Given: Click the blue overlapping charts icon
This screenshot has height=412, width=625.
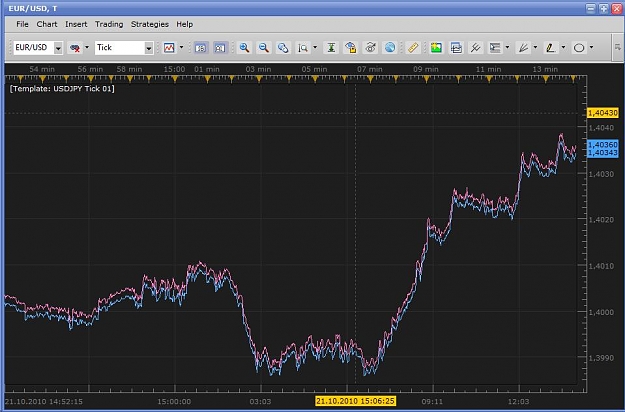Looking at the screenshot, I should (x=456, y=48).
